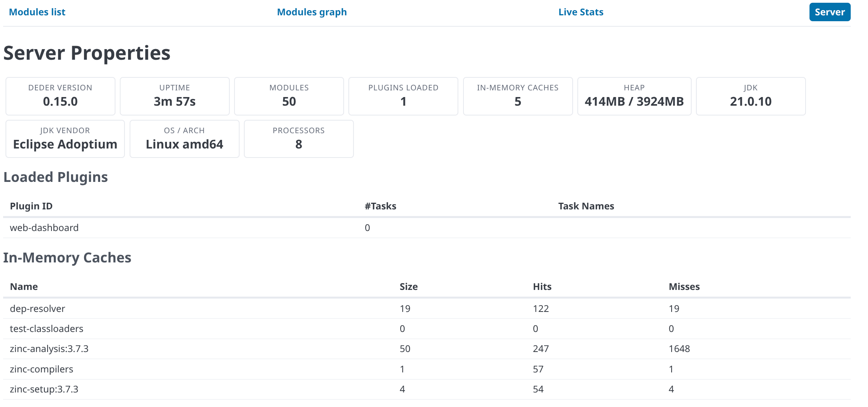Click the Task Names column header
Image resolution: width=868 pixels, height=407 pixels.
coord(586,206)
